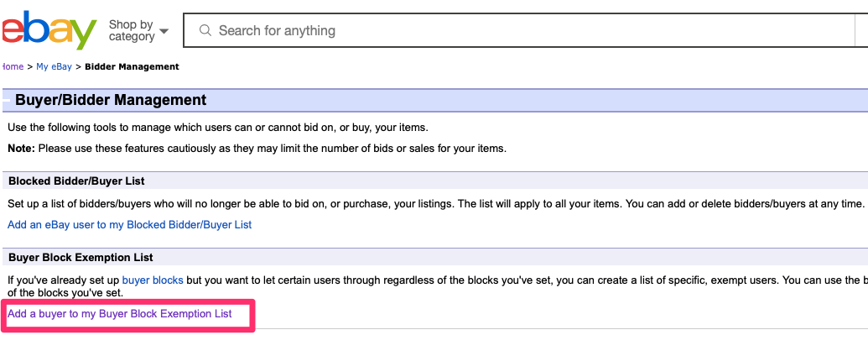
Task: Click the Bidder Management breadcrumb text
Action: [x=132, y=66]
